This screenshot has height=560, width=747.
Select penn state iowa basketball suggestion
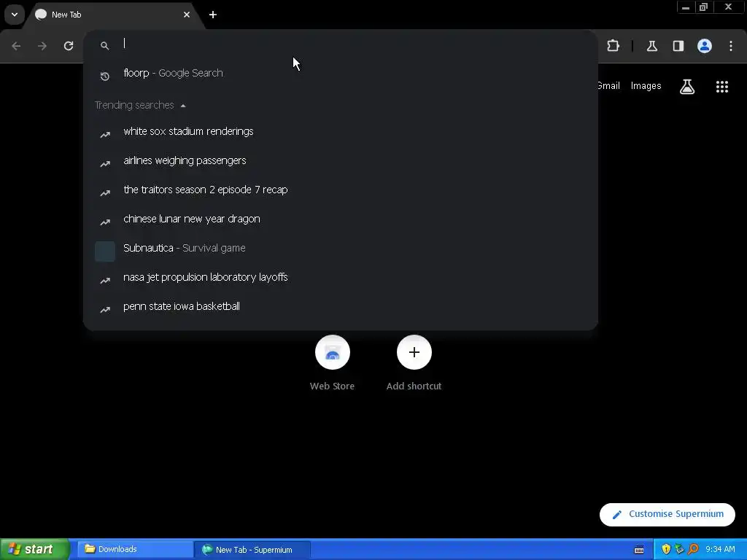pos(341,306)
